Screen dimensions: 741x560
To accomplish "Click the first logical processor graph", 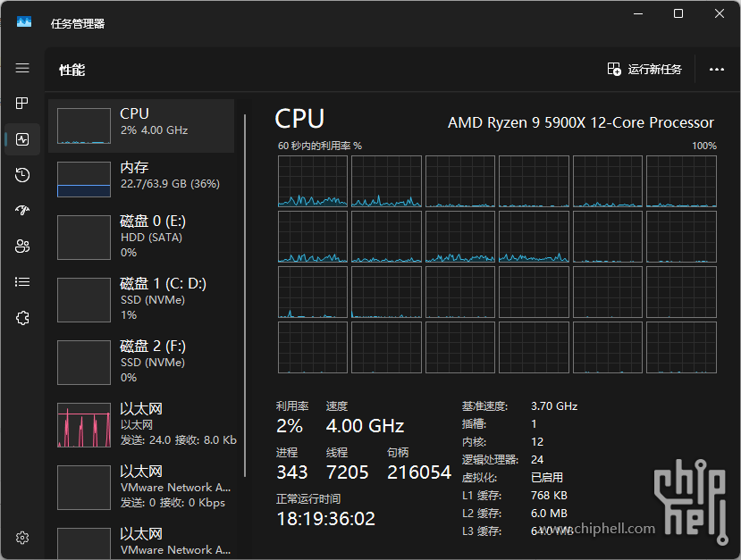I will [312, 181].
